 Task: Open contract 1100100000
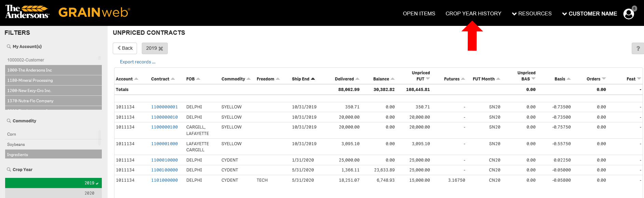point(164,170)
